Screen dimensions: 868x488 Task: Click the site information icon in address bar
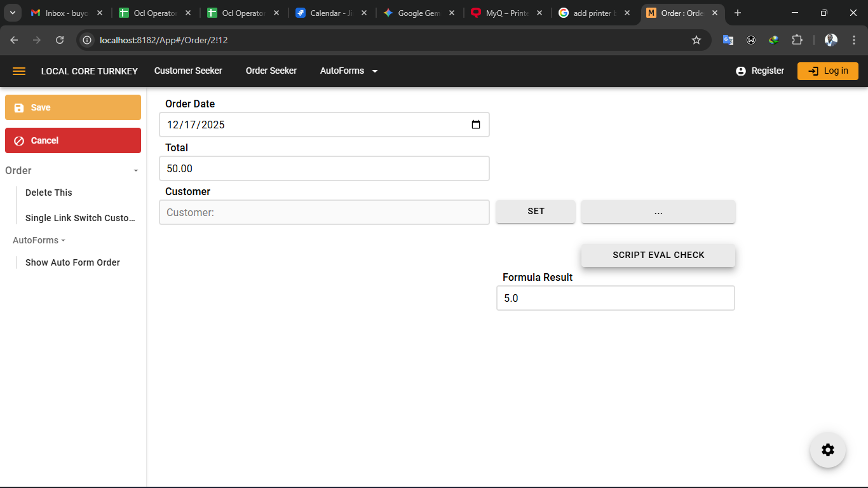(x=88, y=40)
